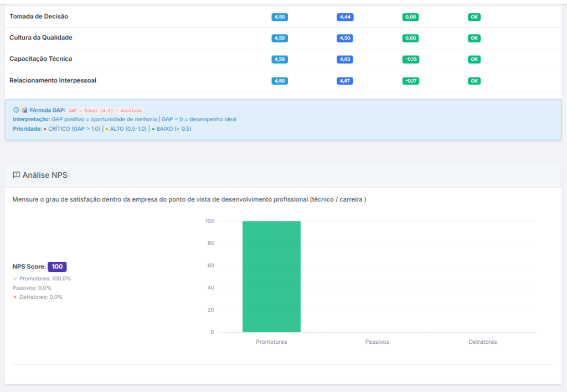Click the OK badge for Relacionamento Interpessoal

tap(474, 81)
